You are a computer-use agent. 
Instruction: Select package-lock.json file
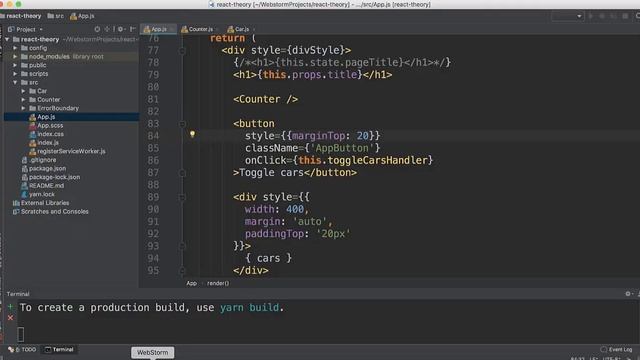pyautogui.click(x=54, y=177)
